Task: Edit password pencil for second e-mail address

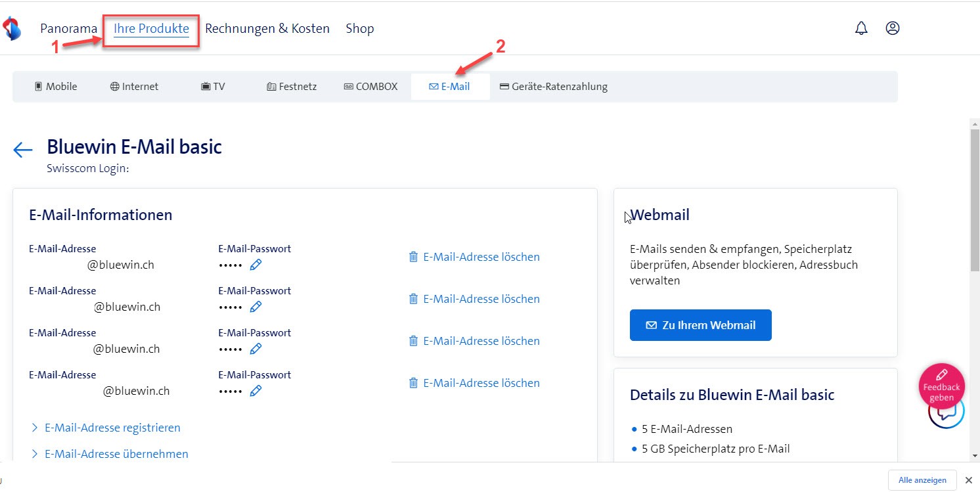Action: coord(256,307)
